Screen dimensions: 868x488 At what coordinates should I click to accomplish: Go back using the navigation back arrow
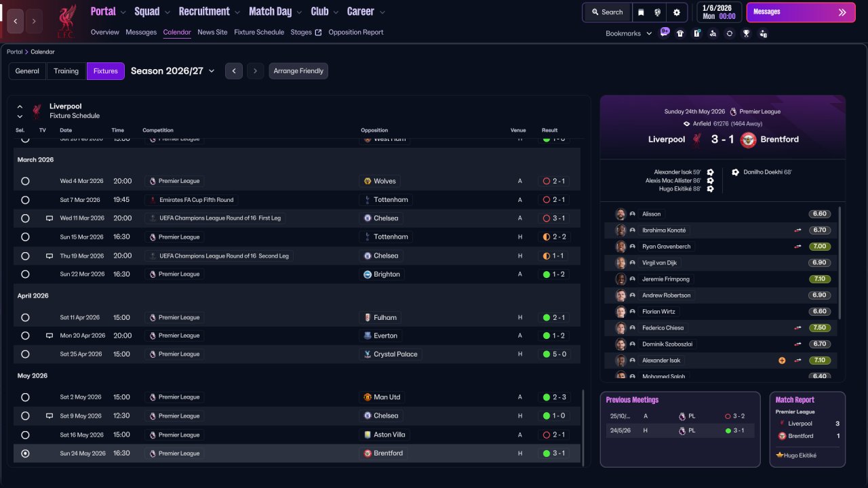[x=16, y=21]
